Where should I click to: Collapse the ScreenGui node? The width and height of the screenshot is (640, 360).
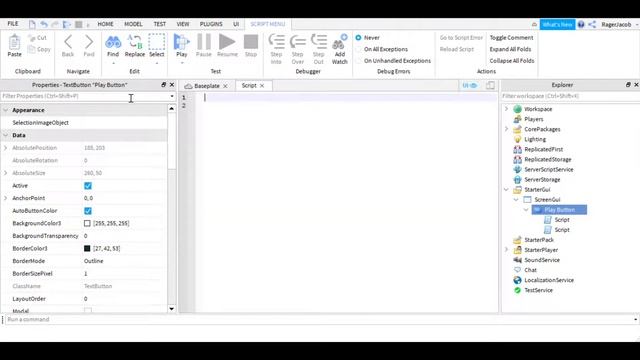click(x=516, y=200)
